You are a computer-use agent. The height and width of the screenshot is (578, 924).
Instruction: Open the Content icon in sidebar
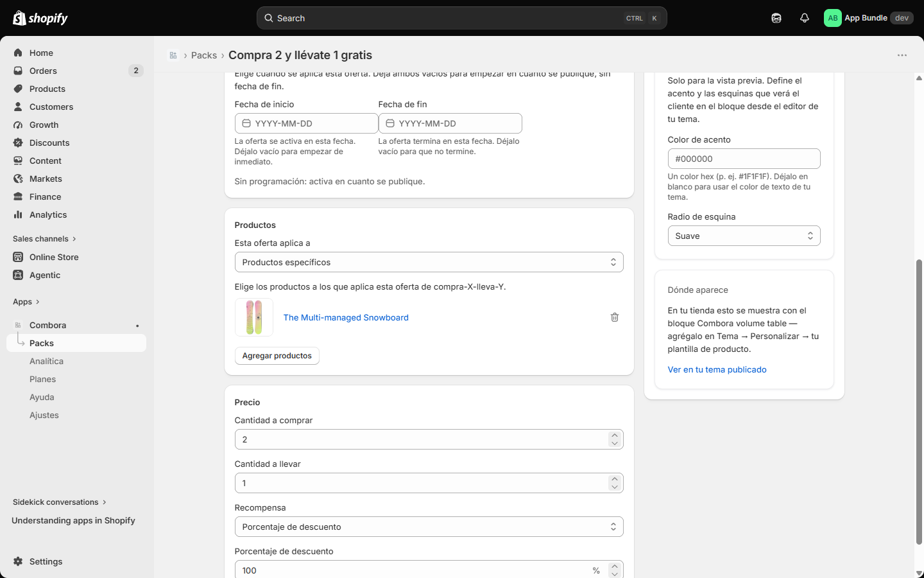[18, 161]
